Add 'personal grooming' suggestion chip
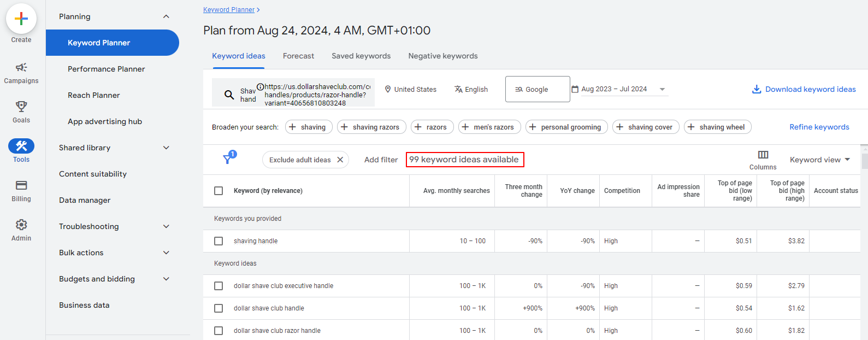 pos(566,127)
